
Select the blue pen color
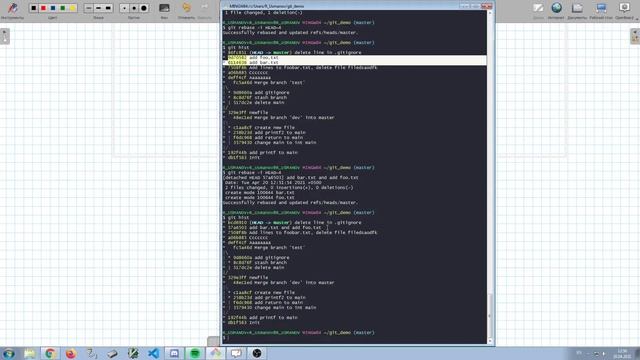(x=53, y=8)
